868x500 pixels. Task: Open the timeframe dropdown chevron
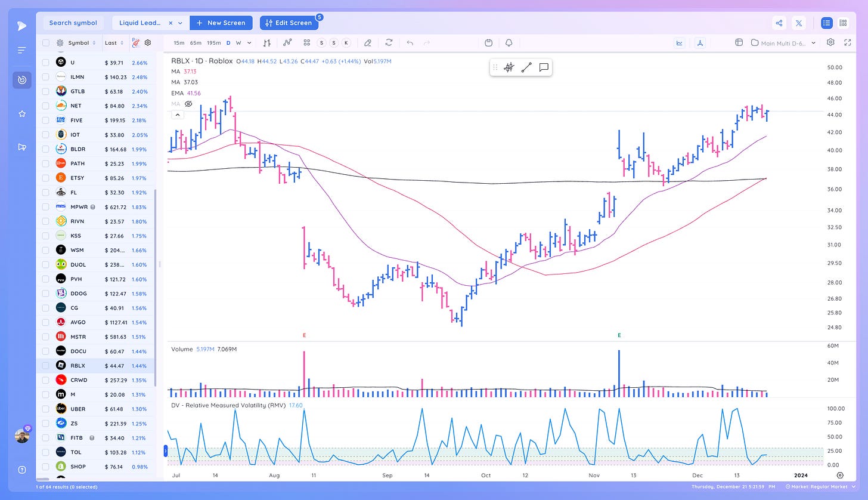[249, 43]
